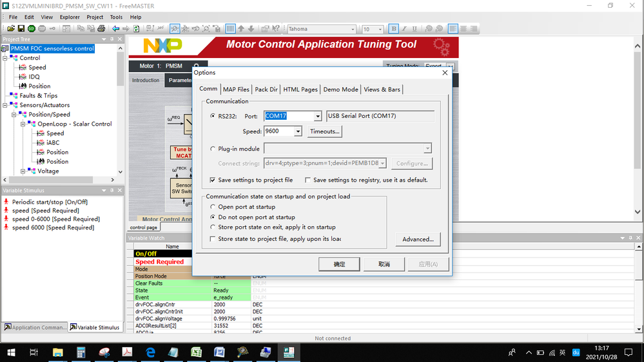Switch to the Demo Mode tab
Viewport: 644px width, 362px height.
tap(340, 90)
